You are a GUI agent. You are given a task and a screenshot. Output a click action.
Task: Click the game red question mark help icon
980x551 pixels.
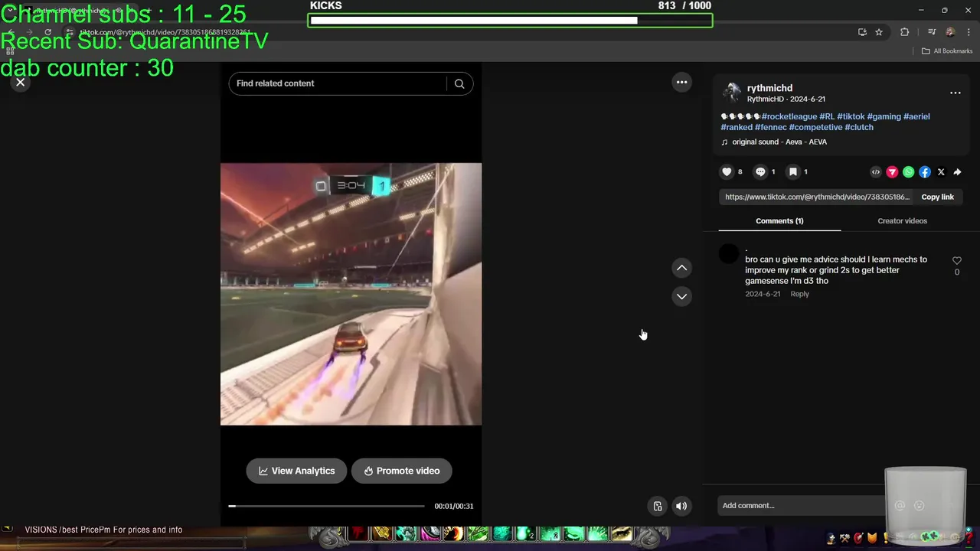pyautogui.click(x=968, y=538)
